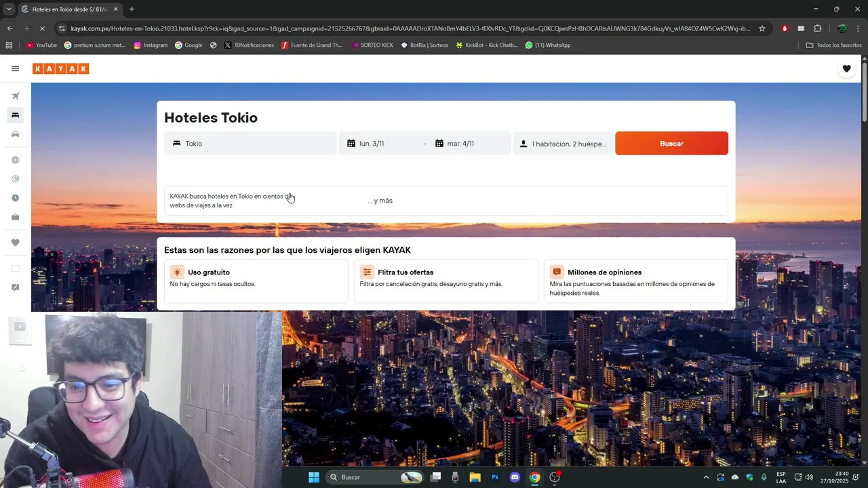Open a new browser tab

(x=132, y=9)
